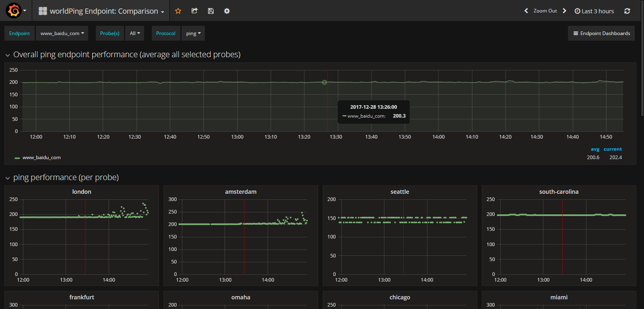This screenshot has width=644, height=309.
Task: Sort legend by current column
Action: point(613,149)
